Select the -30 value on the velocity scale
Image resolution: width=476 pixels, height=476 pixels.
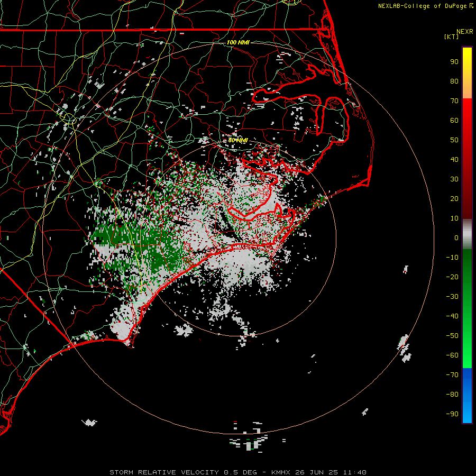(452, 297)
